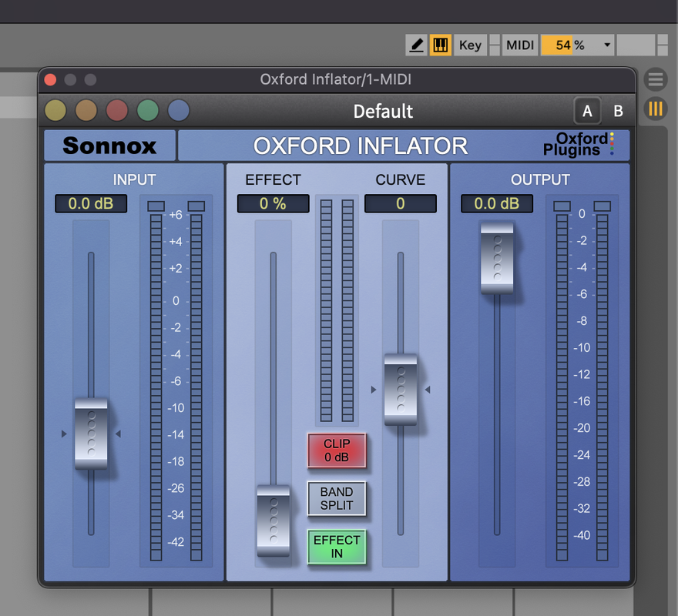
Task: Toggle the EFFECT IN button
Action: [337, 547]
